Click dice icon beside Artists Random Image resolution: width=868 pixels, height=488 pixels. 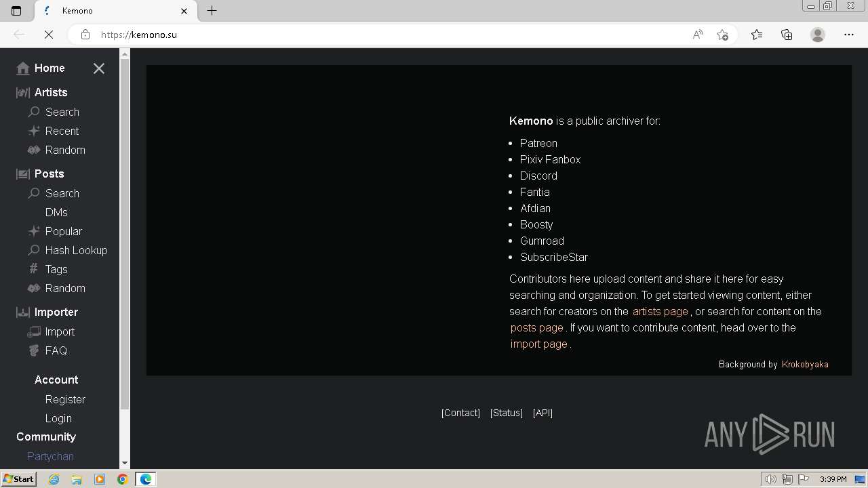coord(33,150)
